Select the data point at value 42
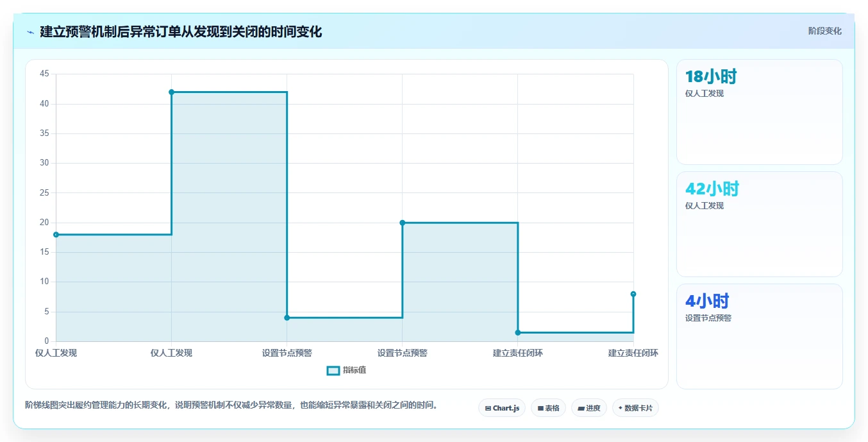Viewport: 868px width, 442px height. coord(171,92)
